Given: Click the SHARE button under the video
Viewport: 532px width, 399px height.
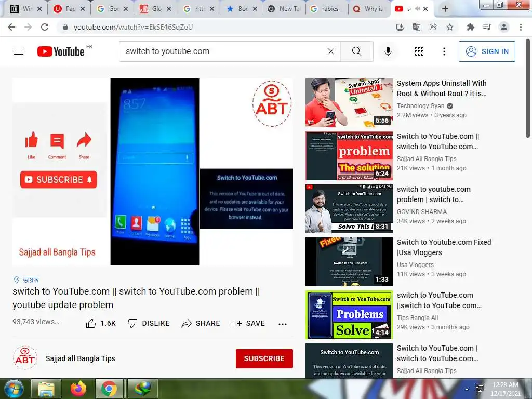Looking at the screenshot, I should click(201, 323).
